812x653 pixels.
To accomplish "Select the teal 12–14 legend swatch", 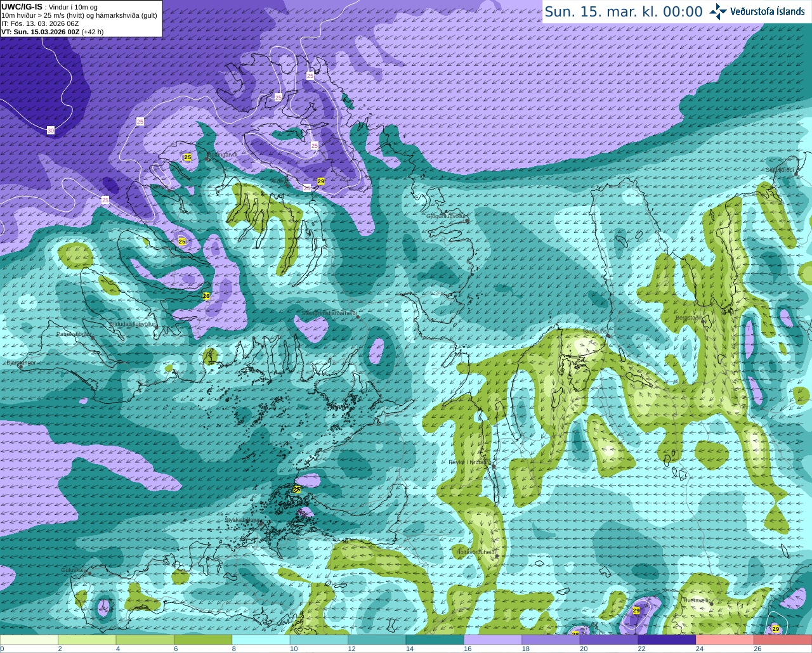I will coord(377,640).
